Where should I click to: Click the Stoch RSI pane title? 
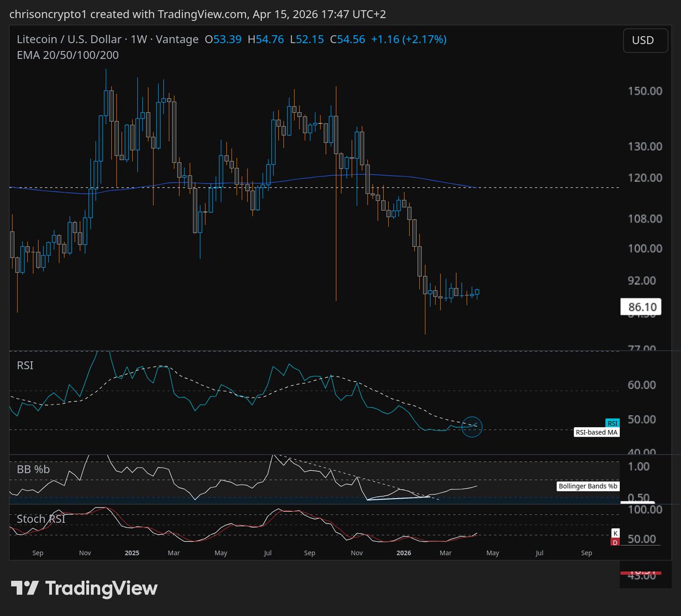[x=40, y=519]
